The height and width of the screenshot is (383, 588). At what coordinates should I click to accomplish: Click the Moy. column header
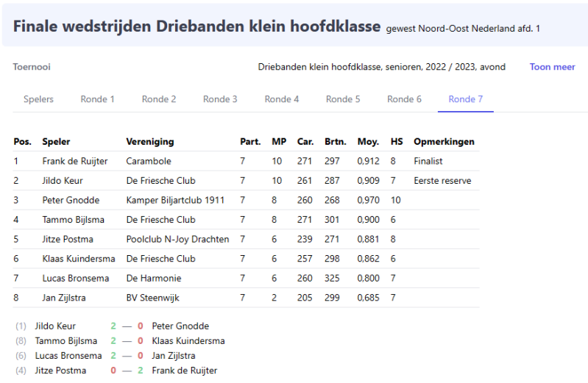click(368, 142)
